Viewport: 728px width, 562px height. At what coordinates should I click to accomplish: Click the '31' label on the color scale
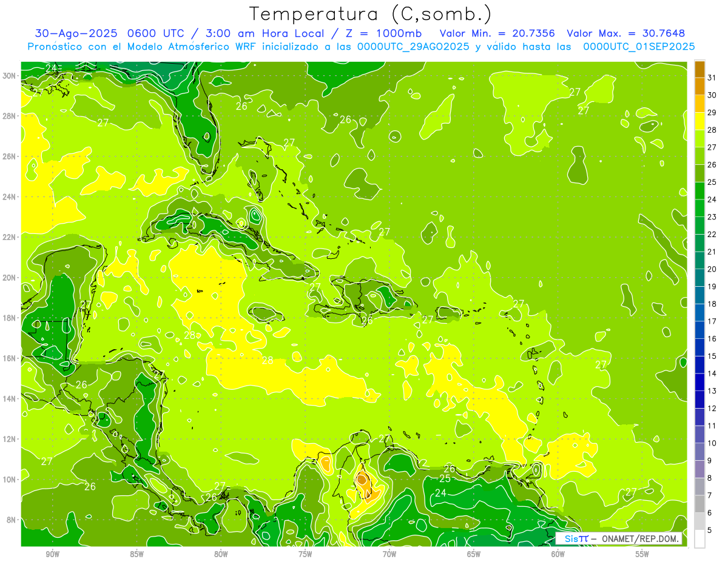click(712, 78)
